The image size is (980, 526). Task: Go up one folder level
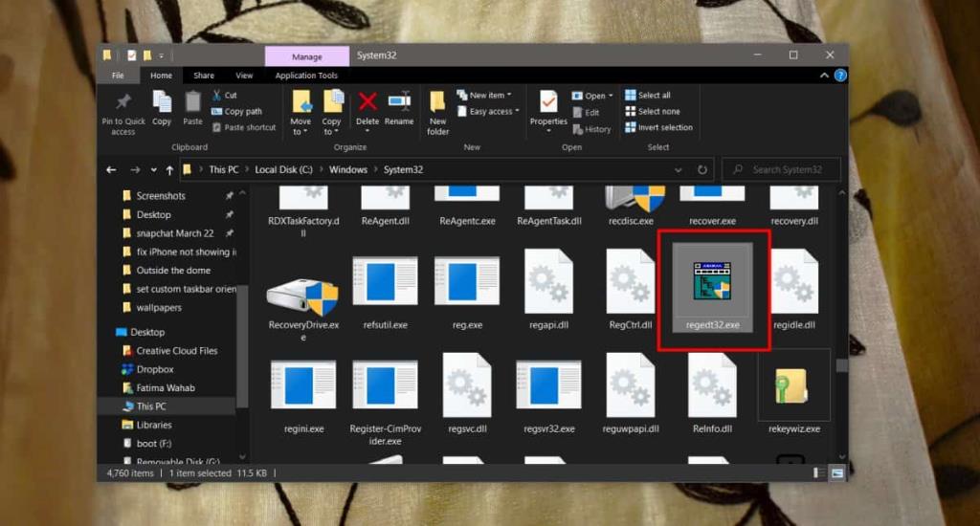(x=169, y=169)
